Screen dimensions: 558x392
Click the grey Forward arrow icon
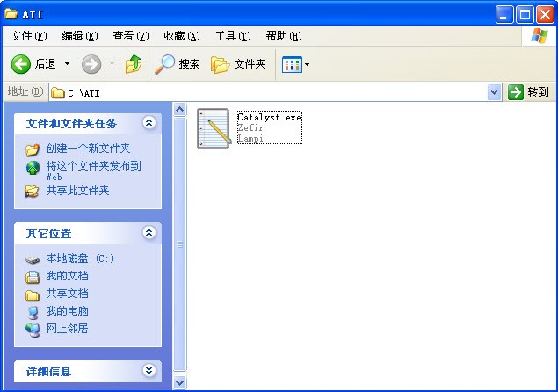coord(91,64)
